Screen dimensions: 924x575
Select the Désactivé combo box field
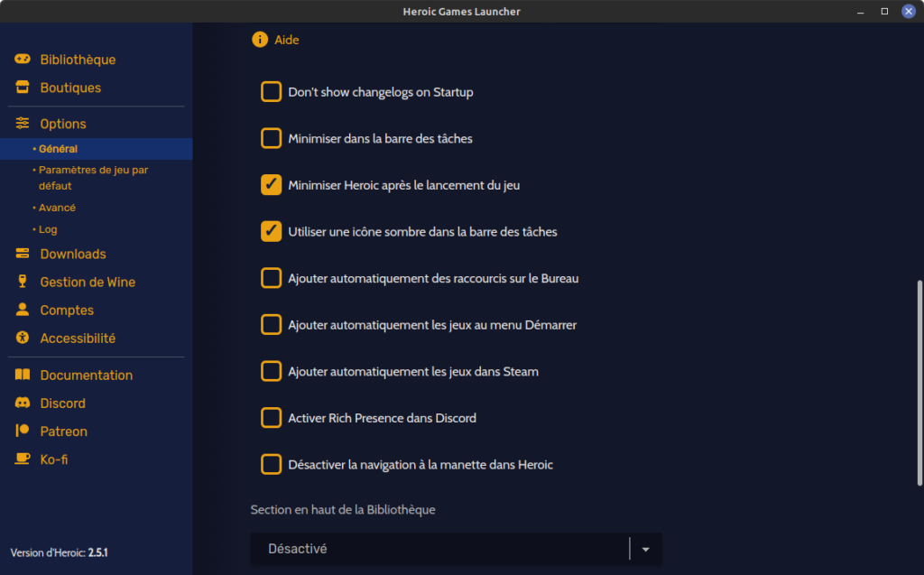click(x=456, y=549)
